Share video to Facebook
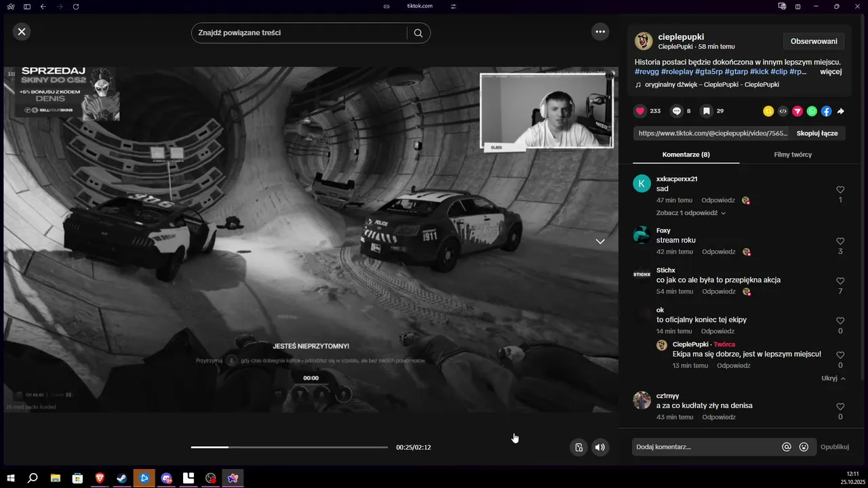Image resolution: width=868 pixels, height=488 pixels. tap(826, 111)
